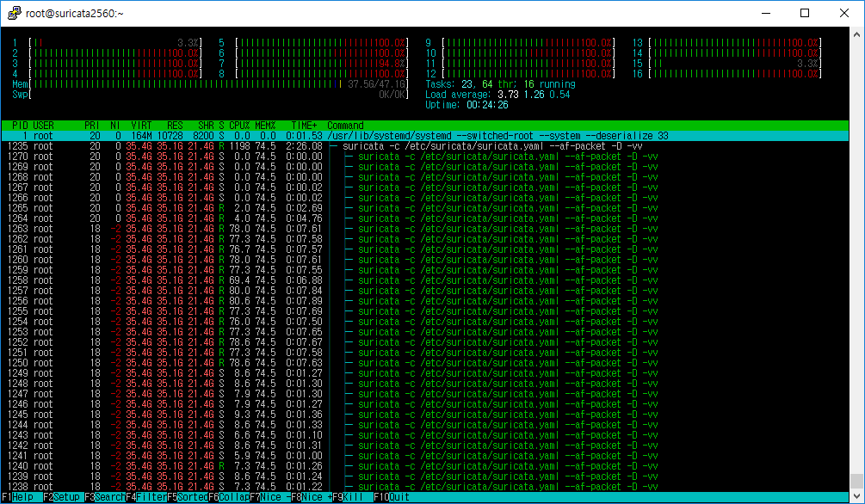Image resolution: width=865 pixels, height=504 pixels.
Task: Click F5 Sorted view toggle
Action: pos(188,497)
